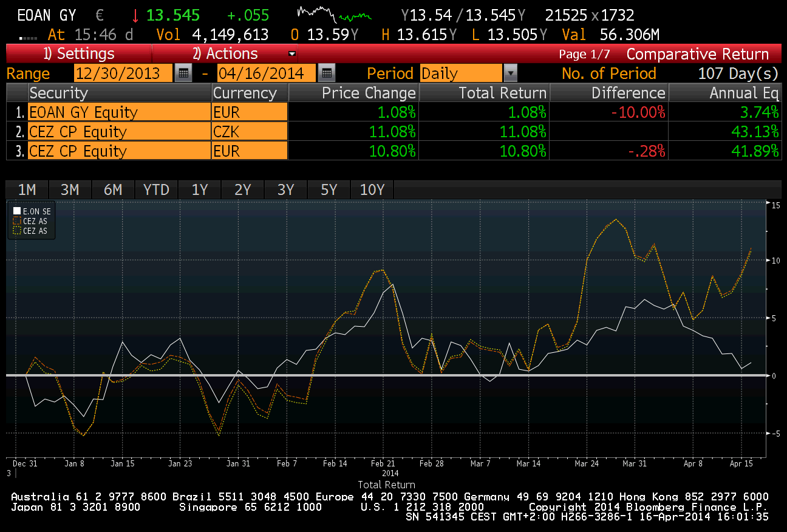Sort by the Total Return column header
Screen dimensions: 787x532
(484, 93)
